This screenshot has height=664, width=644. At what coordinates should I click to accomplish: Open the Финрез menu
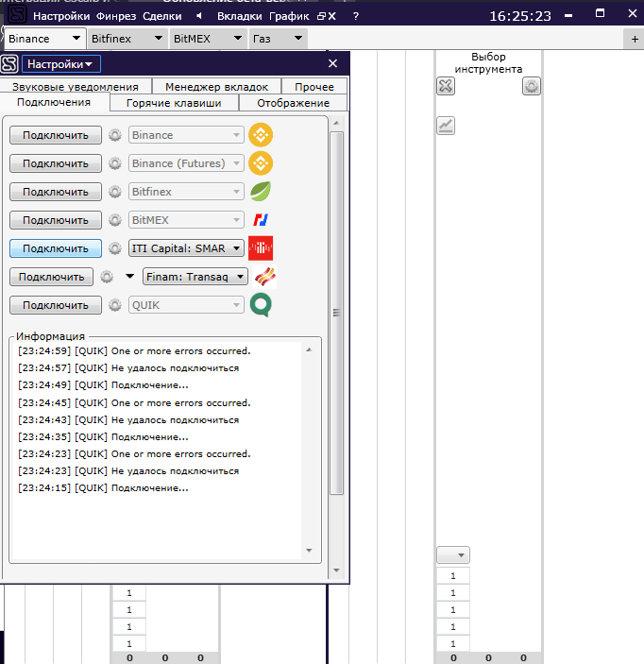pyautogui.click(x=116, y=16)
